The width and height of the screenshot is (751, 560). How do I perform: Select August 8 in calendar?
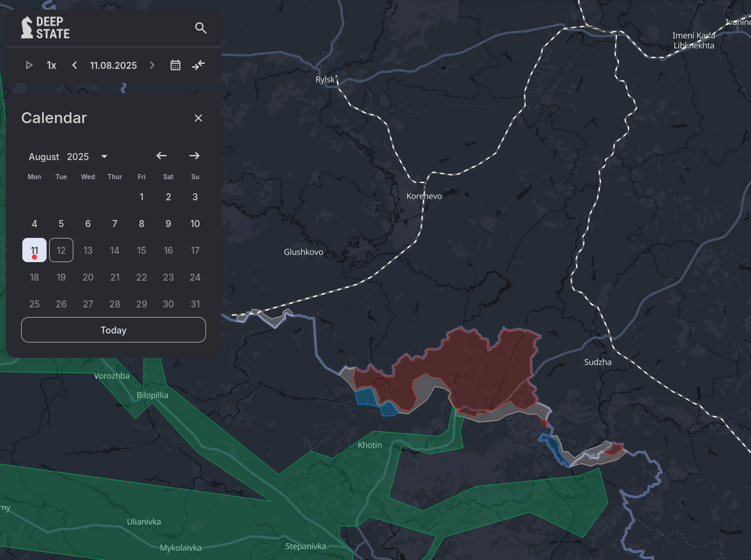(141, 223)
